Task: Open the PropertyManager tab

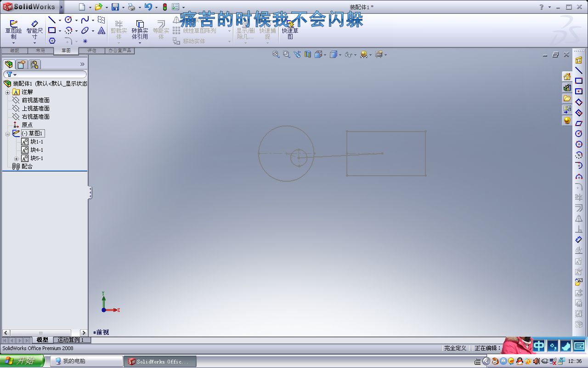Action: [x=22, y=64]
